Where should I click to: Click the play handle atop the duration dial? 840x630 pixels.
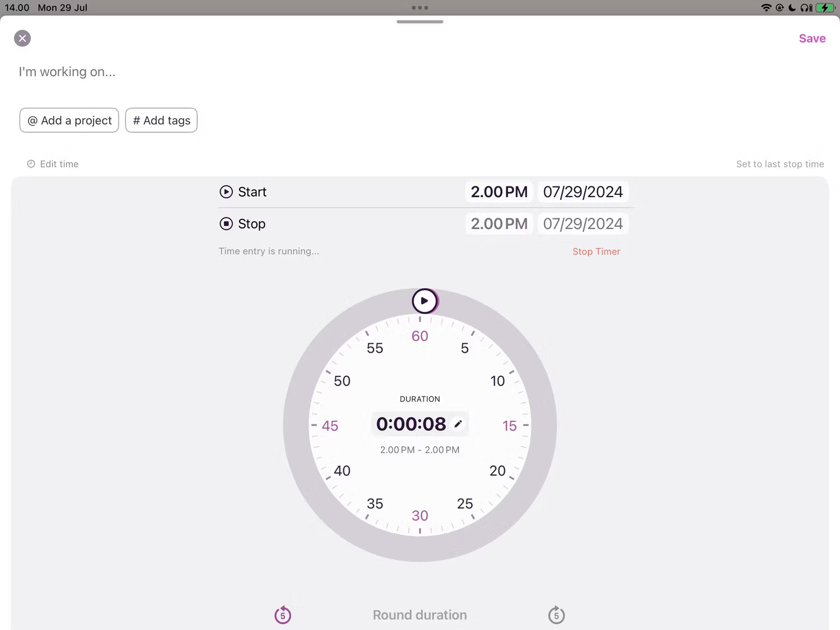tap(424, 301)
